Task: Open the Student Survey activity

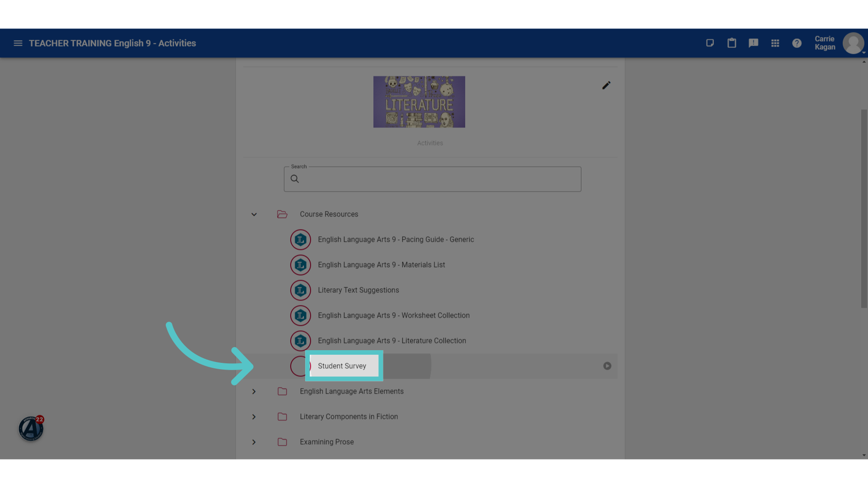Action: click(x=342, y=366)
